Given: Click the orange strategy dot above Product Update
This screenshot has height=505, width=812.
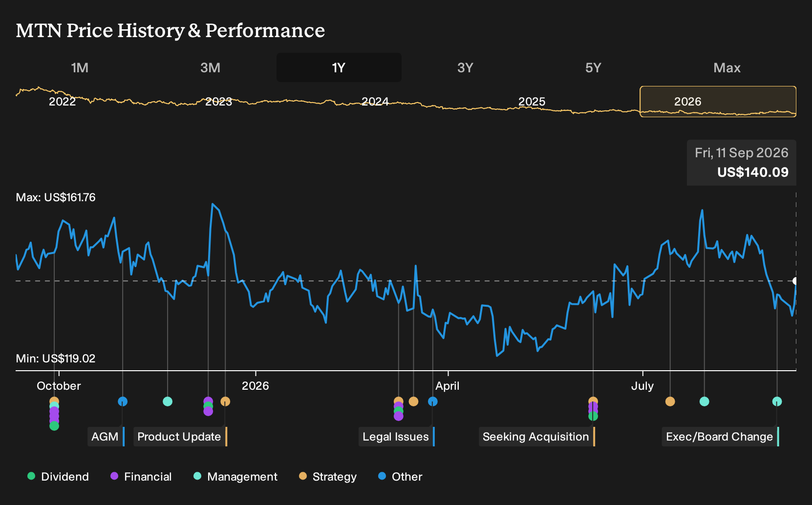Looking at the screenshot, I should point(225,401).
